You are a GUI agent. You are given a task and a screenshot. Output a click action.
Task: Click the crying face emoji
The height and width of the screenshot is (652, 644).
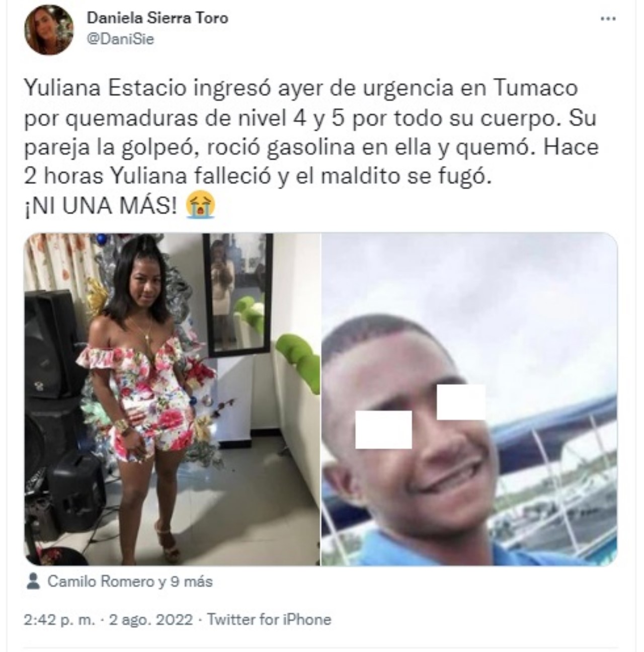200,206
